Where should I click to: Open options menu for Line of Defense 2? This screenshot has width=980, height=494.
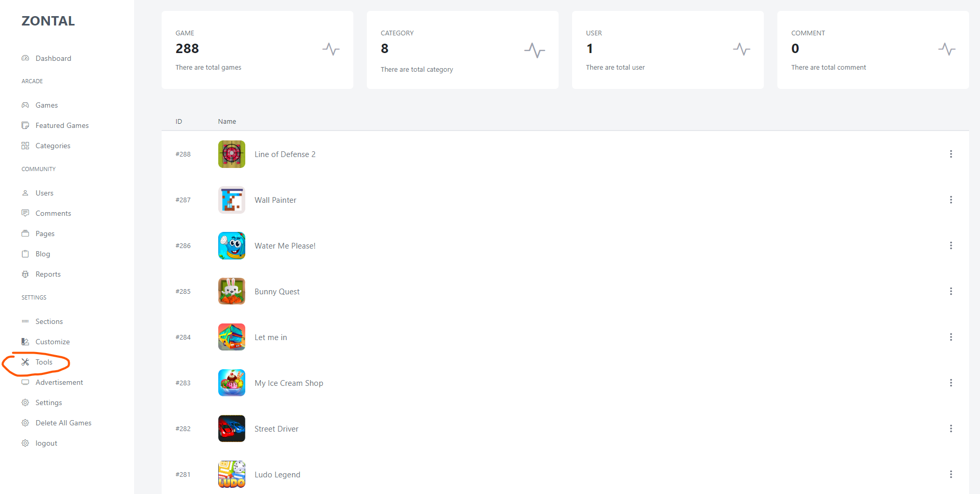951,154
